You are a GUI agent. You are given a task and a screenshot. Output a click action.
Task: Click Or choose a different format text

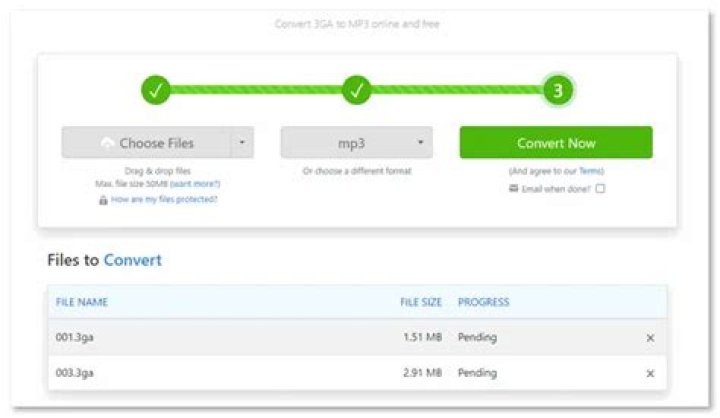[x=357, y=171]
